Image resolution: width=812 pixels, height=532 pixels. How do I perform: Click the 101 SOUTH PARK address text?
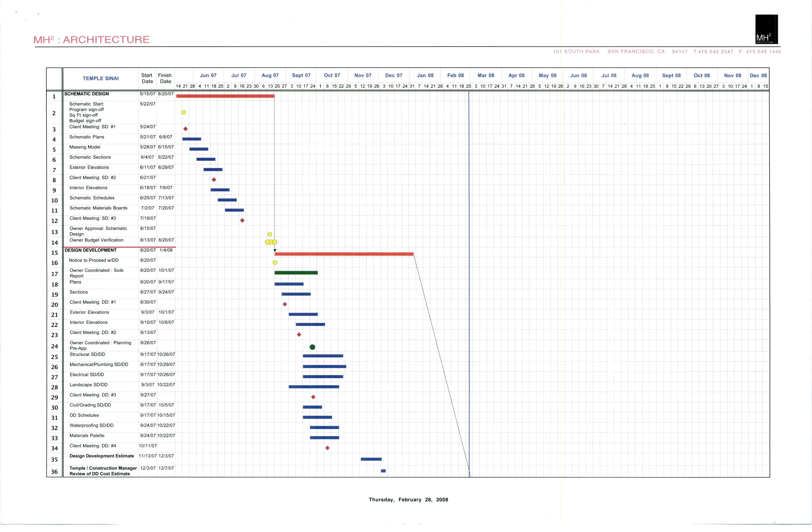tap(576, 51)
